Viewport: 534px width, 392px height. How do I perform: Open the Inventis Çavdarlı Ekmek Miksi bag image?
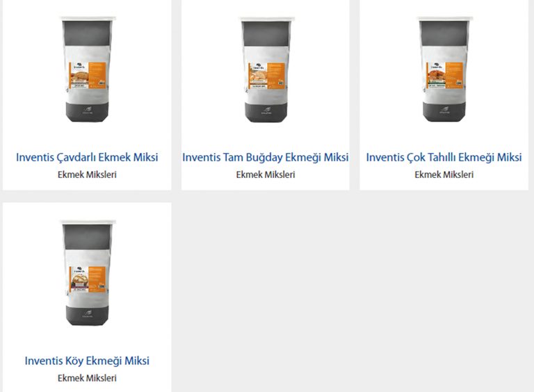click(87, 70)
